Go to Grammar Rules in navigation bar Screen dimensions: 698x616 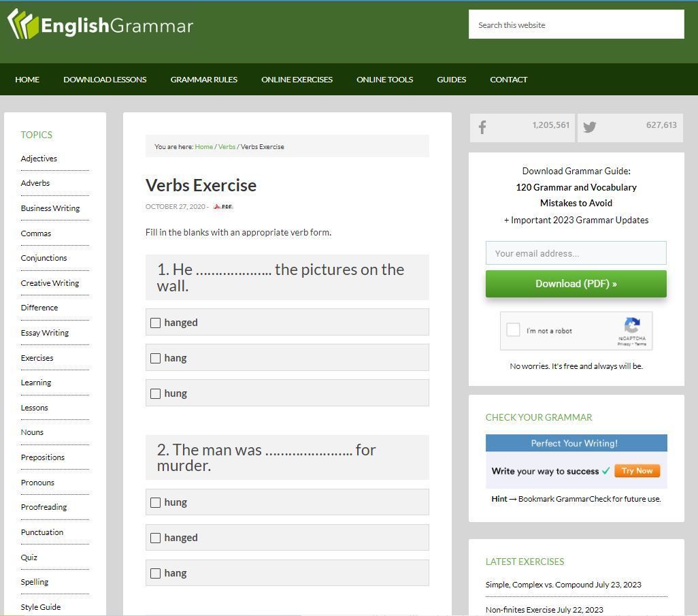coord(203,80)
